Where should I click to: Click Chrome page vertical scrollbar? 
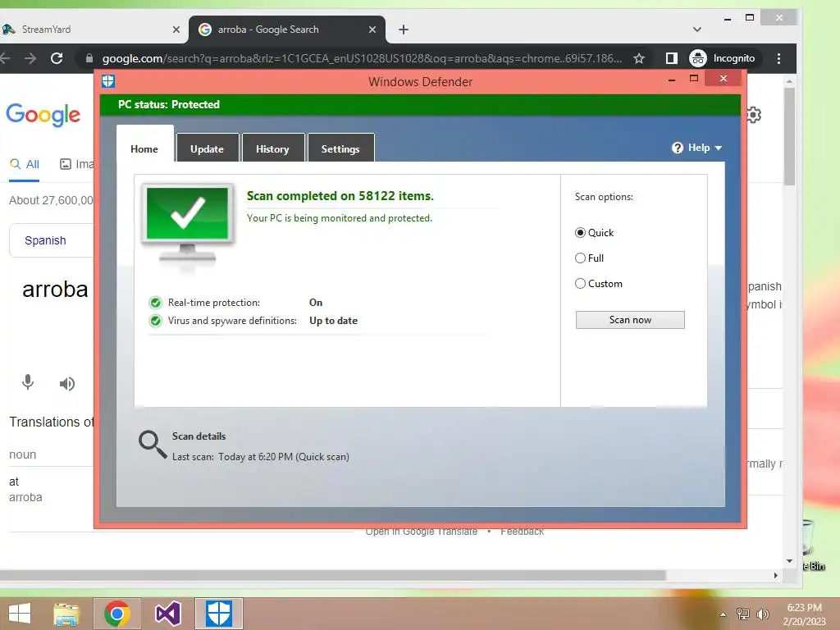point(789,137)
